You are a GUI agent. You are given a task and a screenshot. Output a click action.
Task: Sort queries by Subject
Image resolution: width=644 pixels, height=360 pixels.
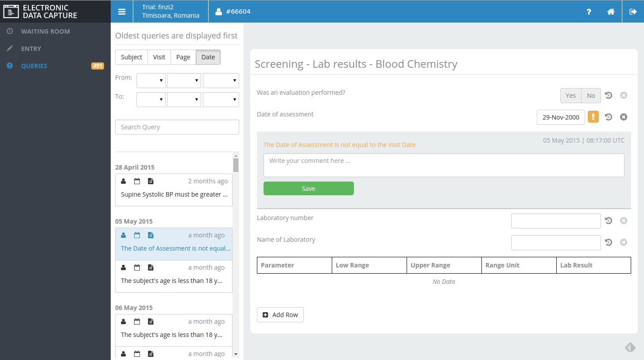(132, 57)
